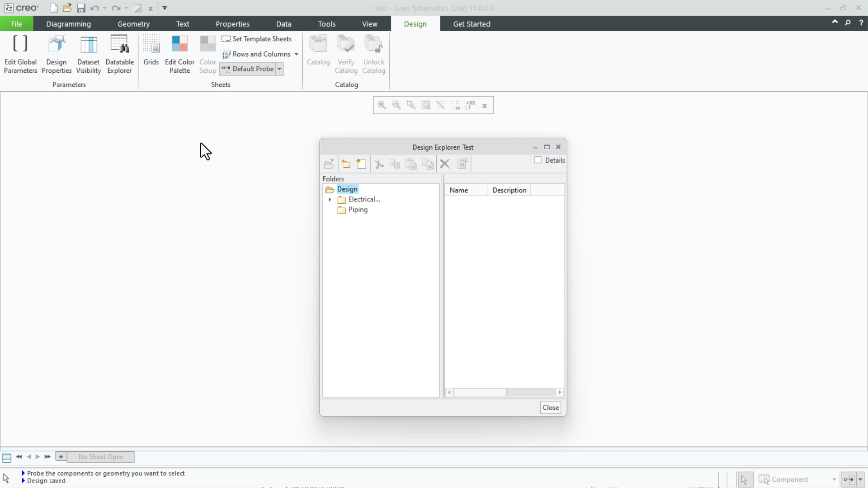Image resolution: width=868 pixels, height=488 pixels.
Task: Click the Close button in Design Explorer
Action: (551, 408)
